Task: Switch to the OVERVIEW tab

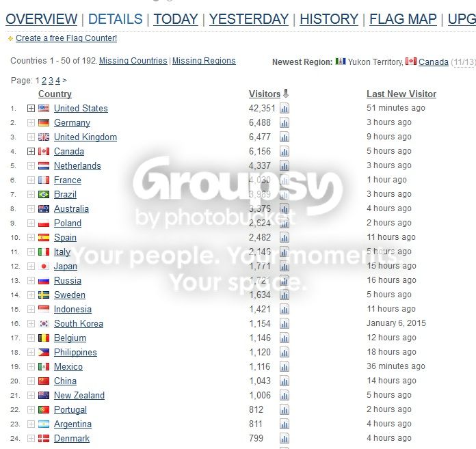Action: click(42, 19)
